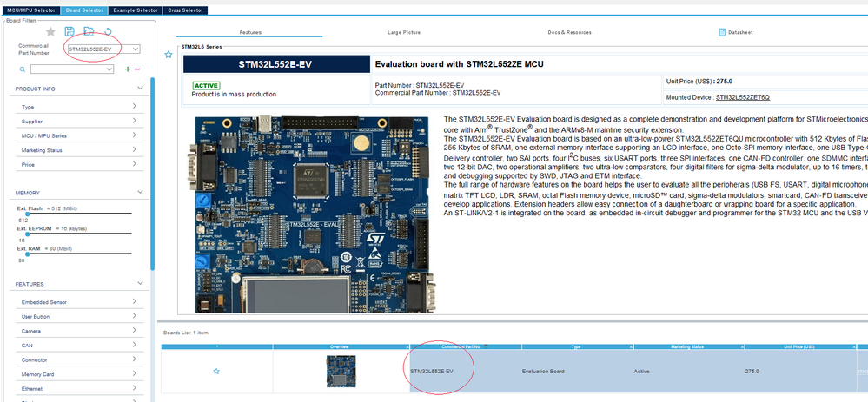Expand the Supplier filter
Image resolution: width=868 pixels, height=402 pixels.
click(x=135, y=121)
